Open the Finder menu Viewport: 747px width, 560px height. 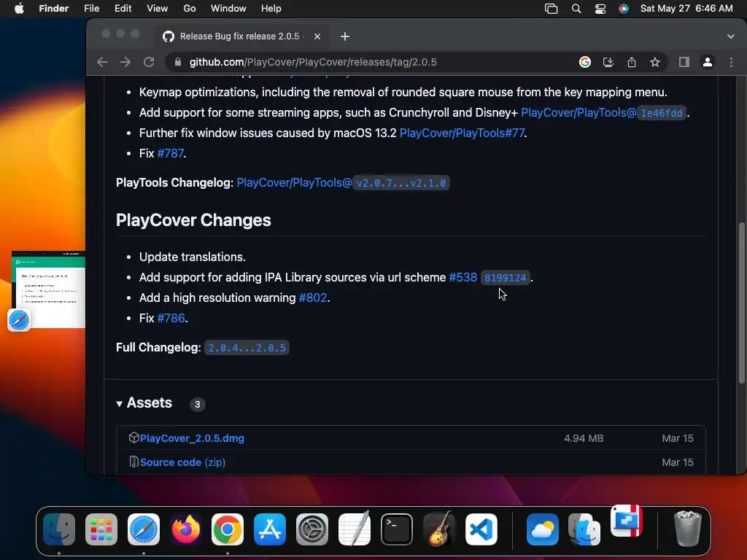point(54,9)
